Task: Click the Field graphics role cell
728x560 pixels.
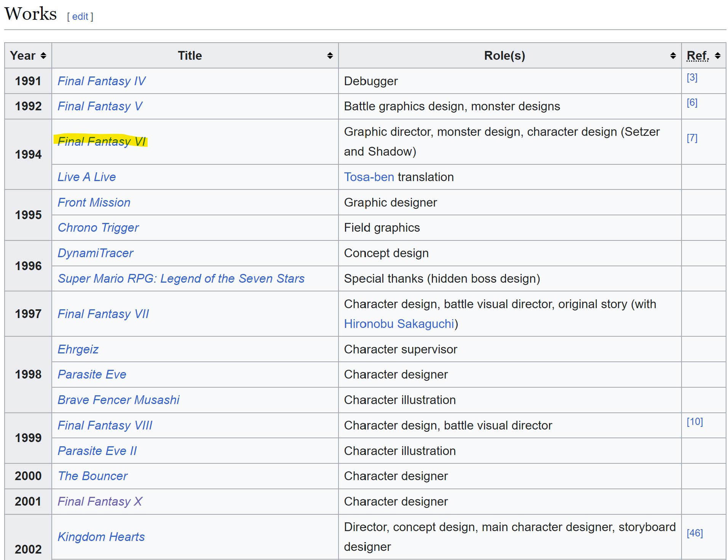Action: pyautogui.click(x=510, y=228)
